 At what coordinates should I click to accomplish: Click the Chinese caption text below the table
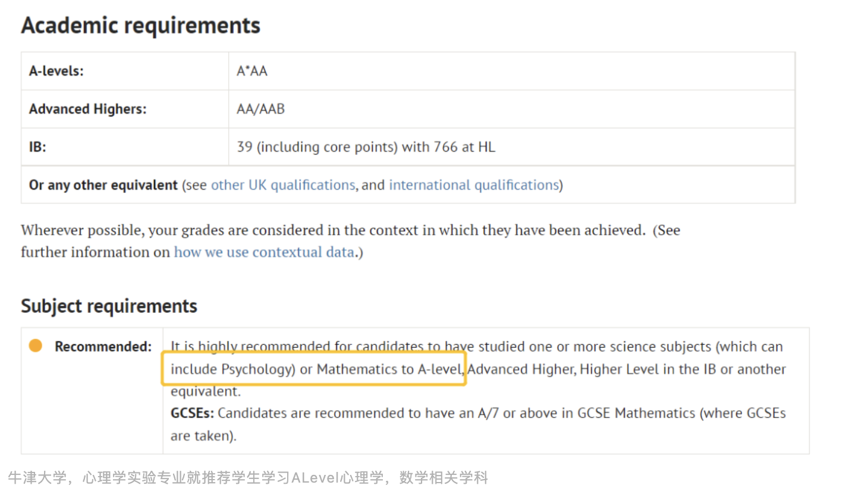pyautogui.click(x=248, y=477)
